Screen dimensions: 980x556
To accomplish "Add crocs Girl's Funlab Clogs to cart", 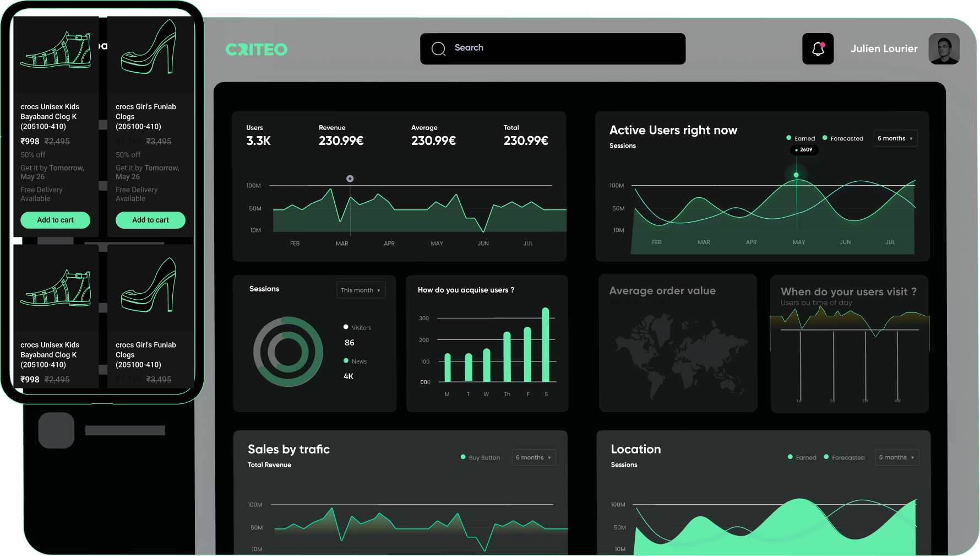I will tap(150, 220).
